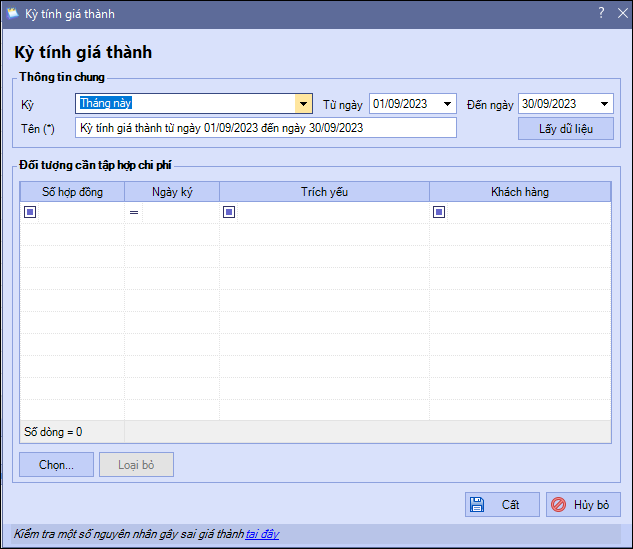Open the Từ ngày date picker

pyautogui.click(x=447, y=103)
